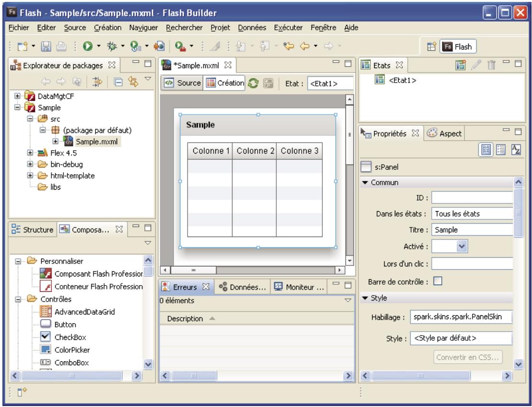This screenshot has height=407, width=532.
Task: Switch to the Moniteur tab
Action: 299,287
